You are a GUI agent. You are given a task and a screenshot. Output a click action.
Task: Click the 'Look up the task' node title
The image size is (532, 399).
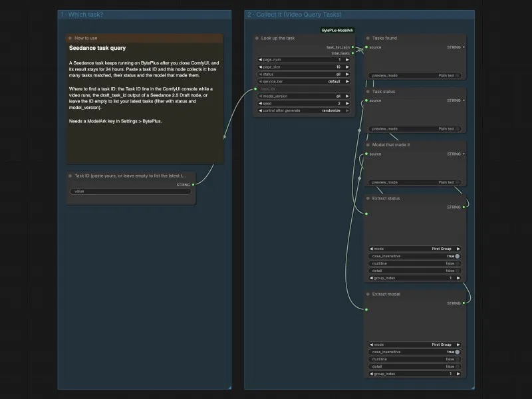(278, 39)
